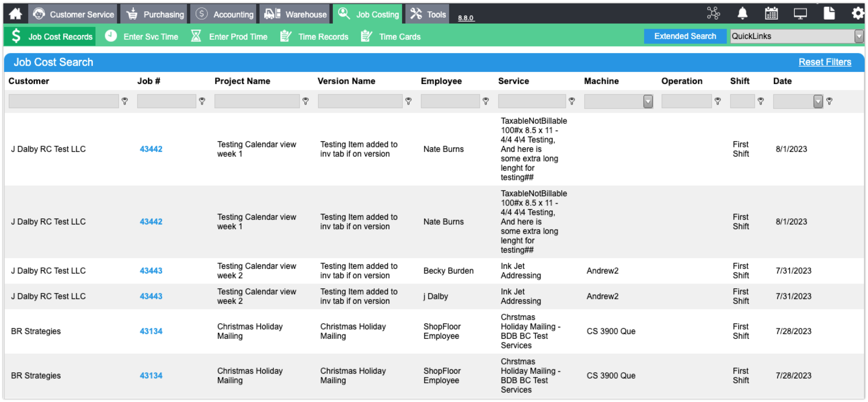The width and height of the screenshot is (868, 402).
Task: Click the Extended Search button
Action: tap(685, 36)
